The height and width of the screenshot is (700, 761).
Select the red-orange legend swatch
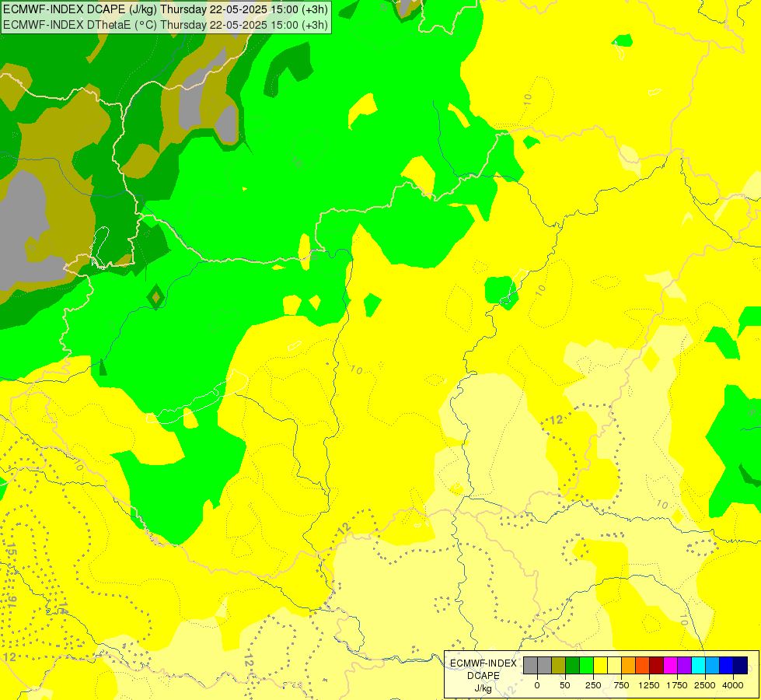[643, 665]
